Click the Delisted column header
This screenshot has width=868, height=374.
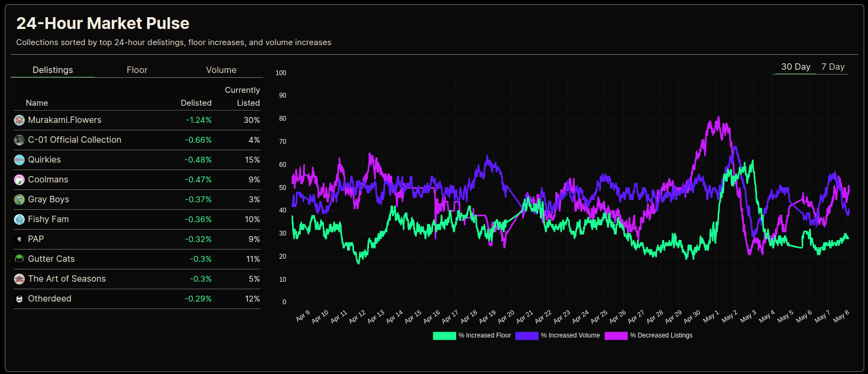click(x=196, y=103)
